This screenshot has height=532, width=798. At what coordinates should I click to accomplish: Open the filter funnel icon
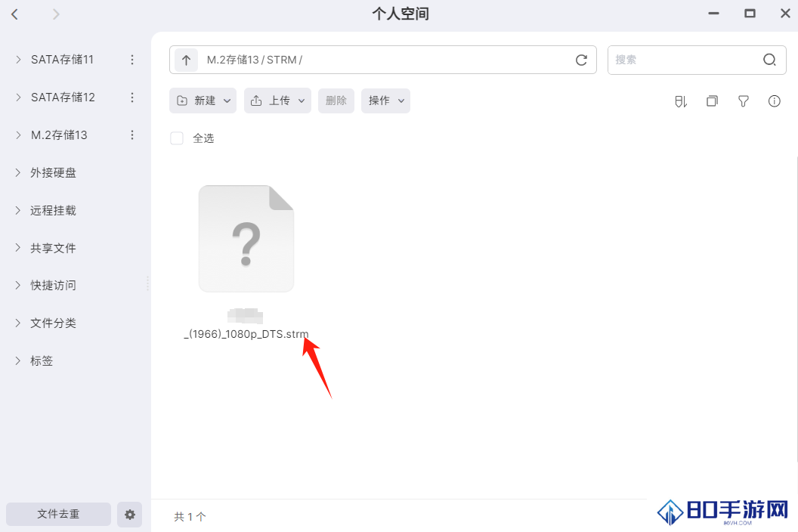pos(743,101)
